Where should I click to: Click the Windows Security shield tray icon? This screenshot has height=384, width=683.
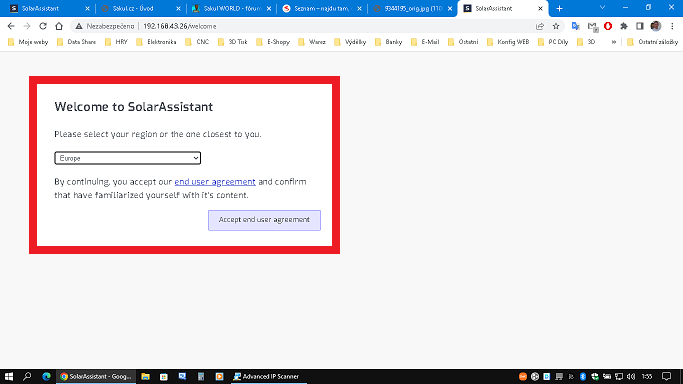[x=595, y=376]
